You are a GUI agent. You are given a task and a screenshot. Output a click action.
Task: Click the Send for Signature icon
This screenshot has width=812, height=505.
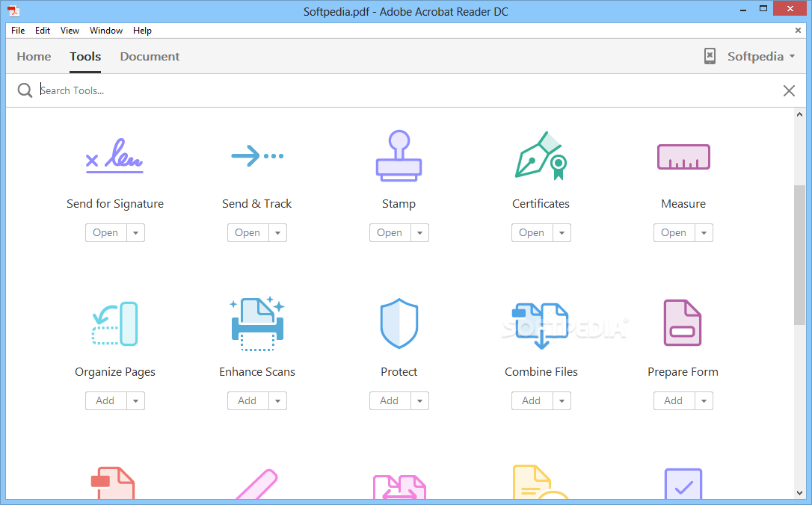click(x=114, y=155)
